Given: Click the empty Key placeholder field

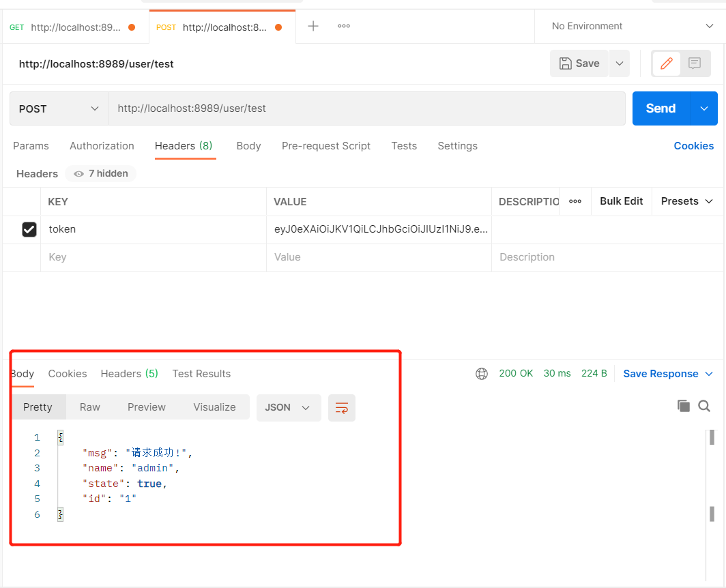Looking at the screenshot, I should [x=154, y=257].
